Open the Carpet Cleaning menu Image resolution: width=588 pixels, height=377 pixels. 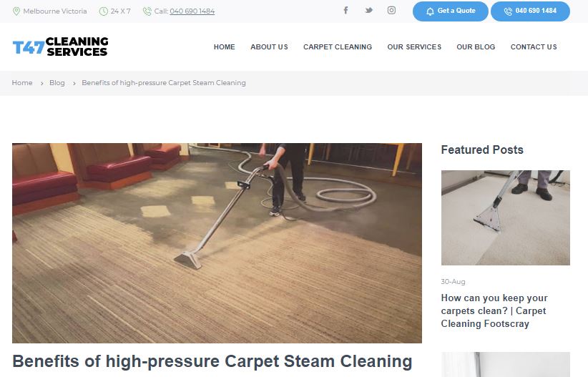pyautogui.click(x=338, y=47)
